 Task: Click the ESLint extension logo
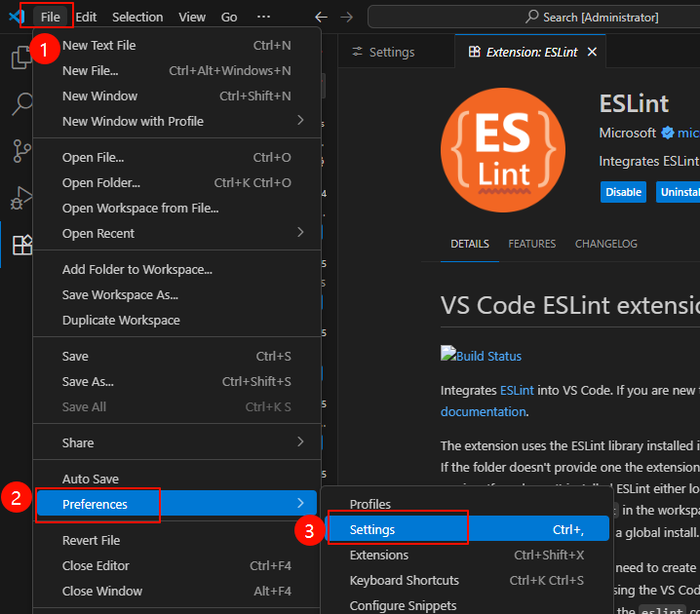coord(503,150)
